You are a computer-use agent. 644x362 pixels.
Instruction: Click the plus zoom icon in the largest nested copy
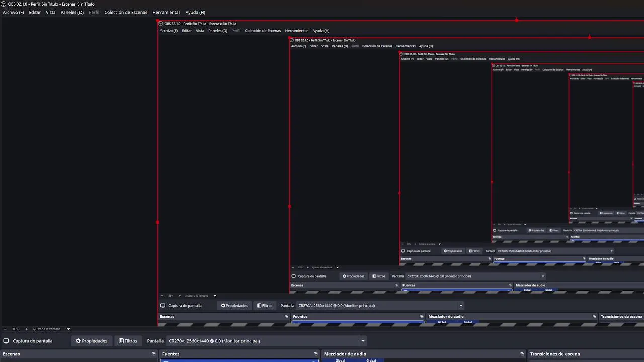coord(180,296)
